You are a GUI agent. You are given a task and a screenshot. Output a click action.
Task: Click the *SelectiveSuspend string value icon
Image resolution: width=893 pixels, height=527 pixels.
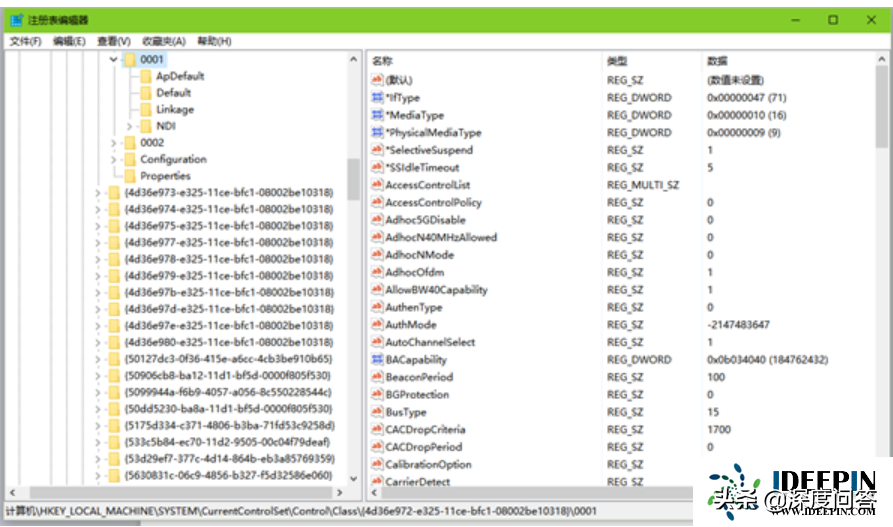pos(377,150)
